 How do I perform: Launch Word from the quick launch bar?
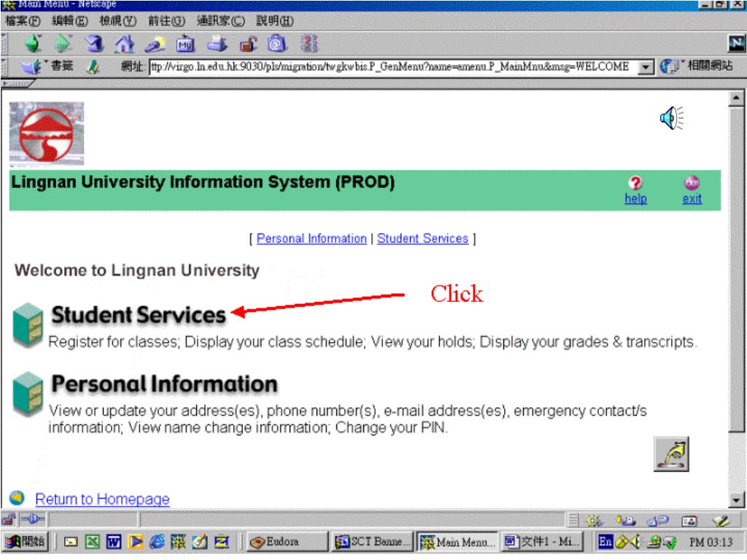[x=114, y=542]
